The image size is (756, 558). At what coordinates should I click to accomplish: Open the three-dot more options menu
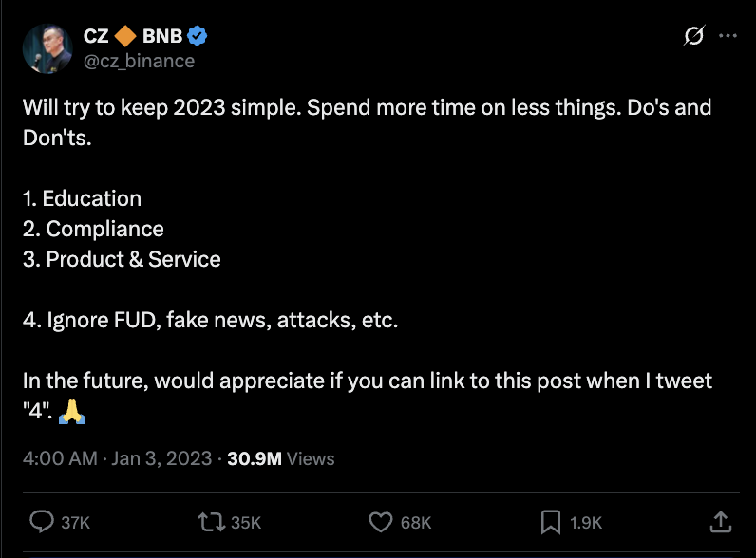point(728,36)
